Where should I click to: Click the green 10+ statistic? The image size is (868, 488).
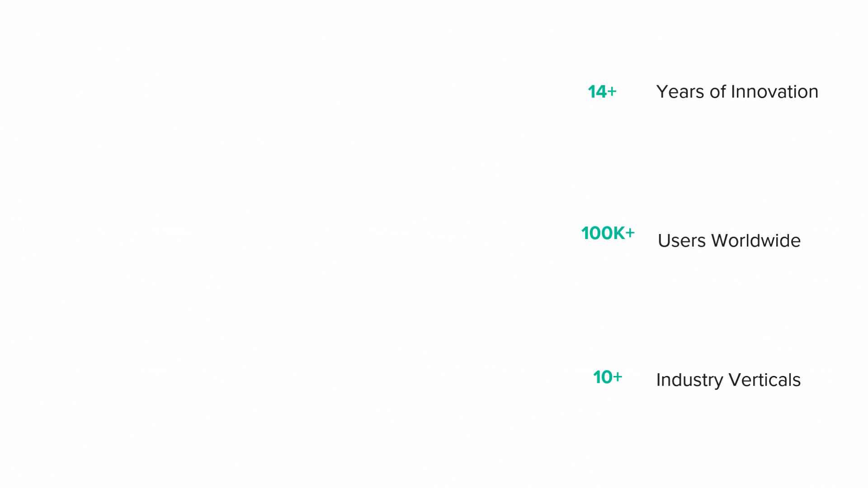pos(608,377)
